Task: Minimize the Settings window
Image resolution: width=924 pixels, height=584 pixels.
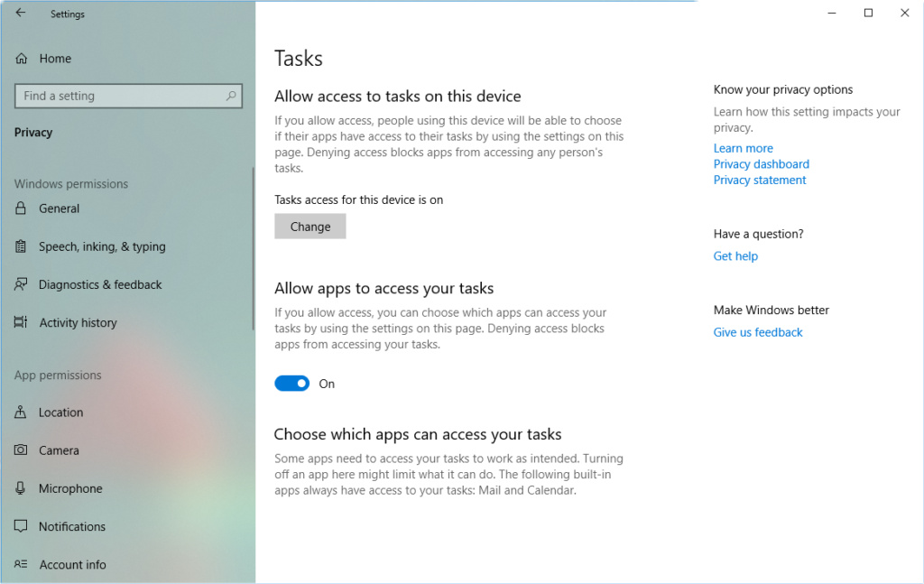Action: click(831, 13)
